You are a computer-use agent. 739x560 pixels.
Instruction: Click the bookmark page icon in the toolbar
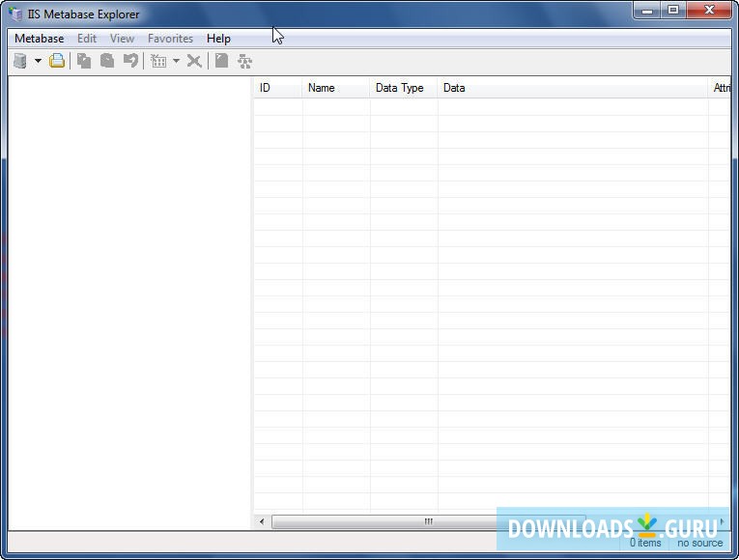pyautogui.click(x=221, y=61)
